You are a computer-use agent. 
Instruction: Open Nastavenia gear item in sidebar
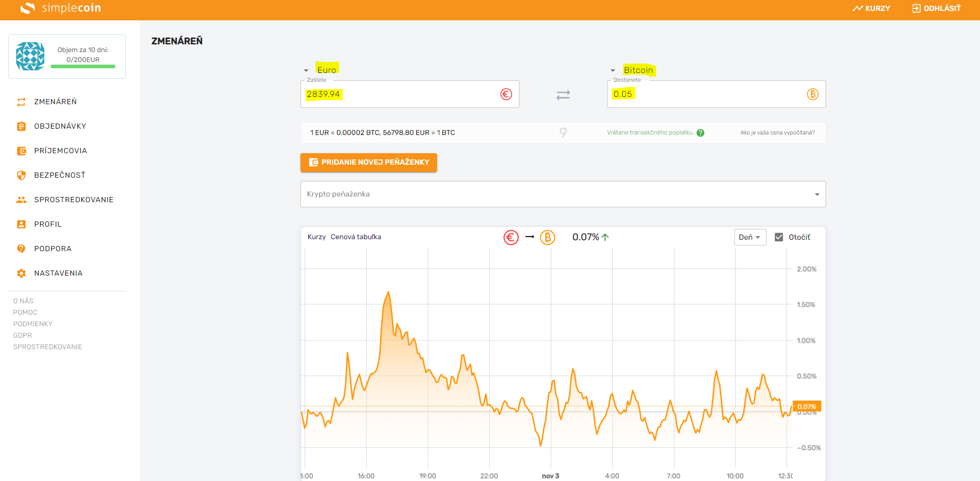[58, 273]
